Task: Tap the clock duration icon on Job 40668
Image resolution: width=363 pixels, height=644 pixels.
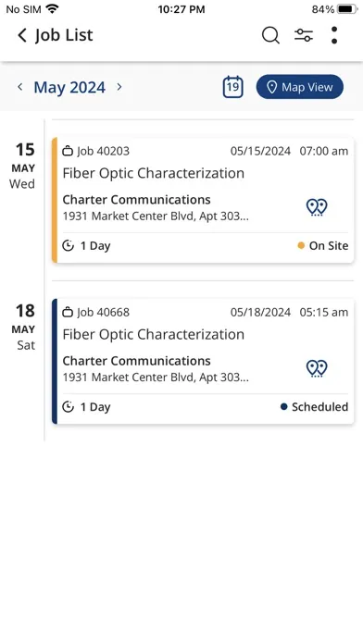Action: pyautogui.click(x=68, y=407)
